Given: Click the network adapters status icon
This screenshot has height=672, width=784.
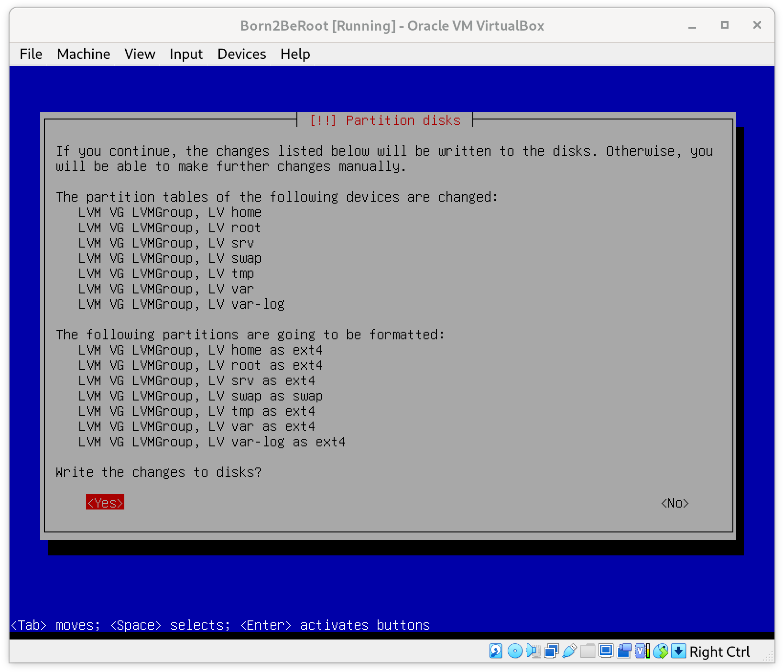Looking at the screenshot, I should pos(551,651).
